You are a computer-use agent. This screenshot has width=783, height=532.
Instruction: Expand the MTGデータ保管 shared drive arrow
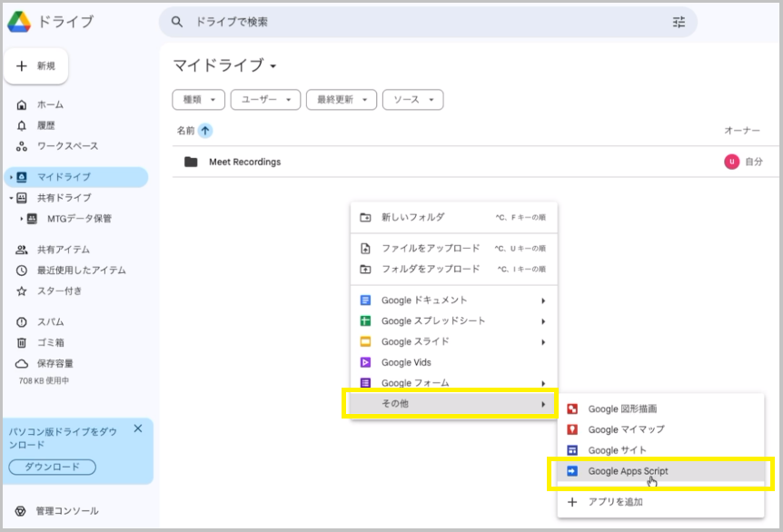pos(22,219)
